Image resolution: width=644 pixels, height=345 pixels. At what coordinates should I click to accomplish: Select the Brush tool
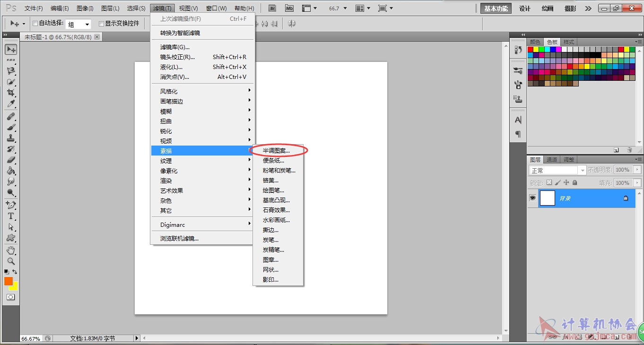11,127
